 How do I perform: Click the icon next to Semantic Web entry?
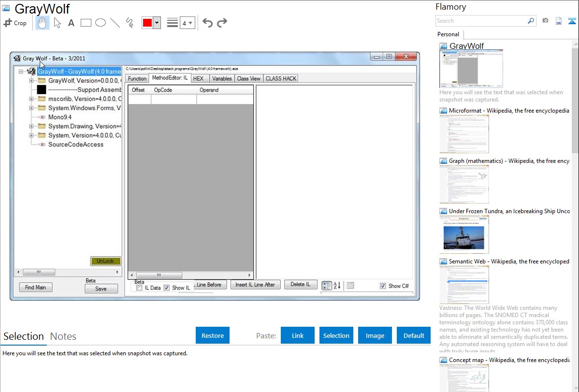(443, 261)
